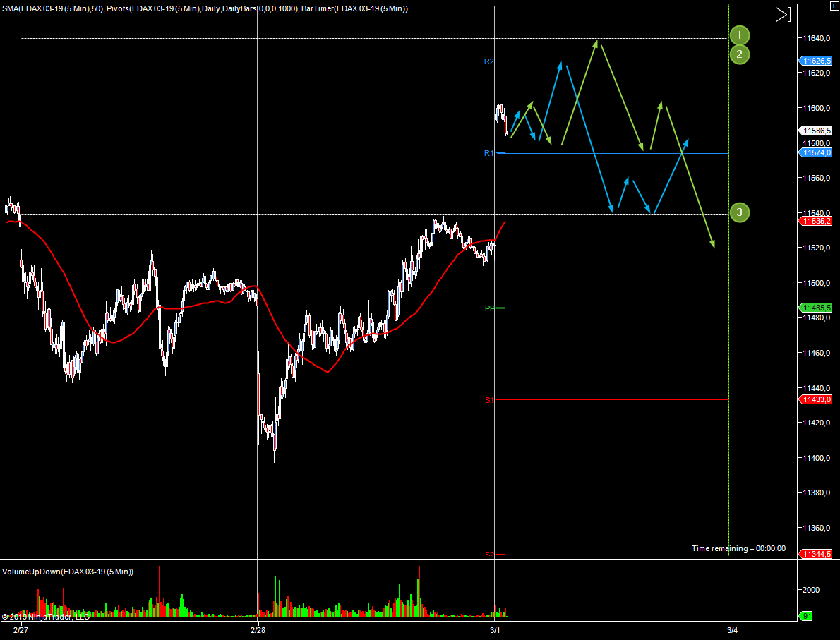
Task: Click the Time remaining text
Action: (x=738, y=548)
